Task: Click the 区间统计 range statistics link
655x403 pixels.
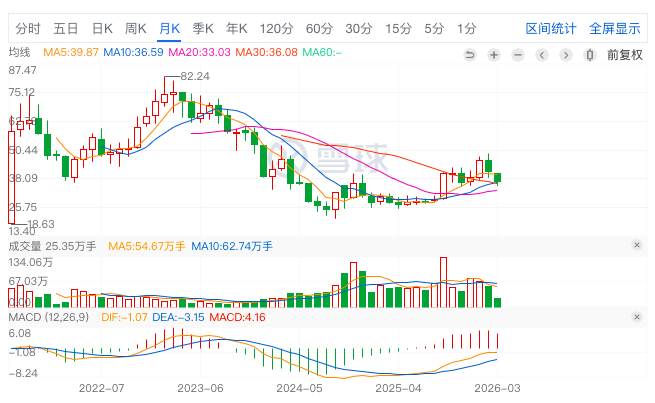Action: click(x=551, y=28)
